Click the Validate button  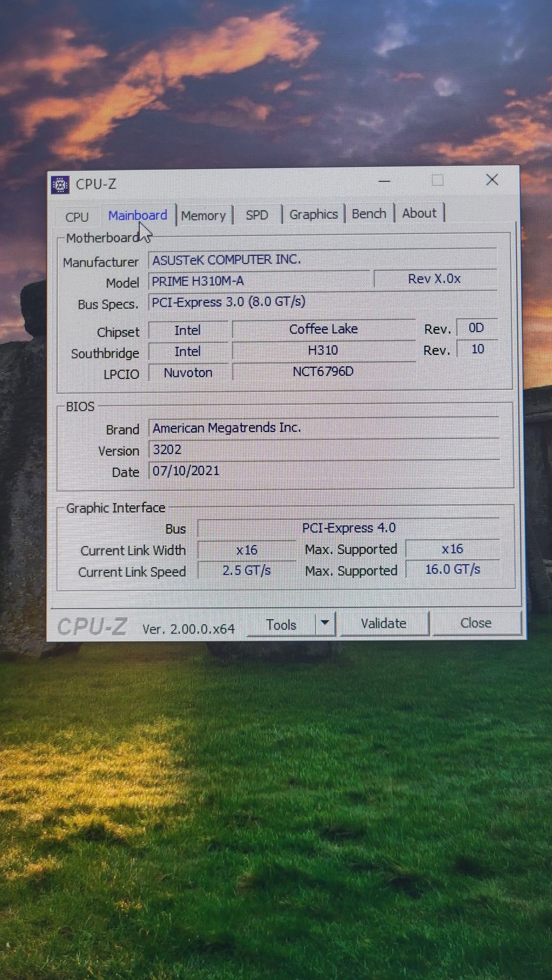click(x=384, y=623)
